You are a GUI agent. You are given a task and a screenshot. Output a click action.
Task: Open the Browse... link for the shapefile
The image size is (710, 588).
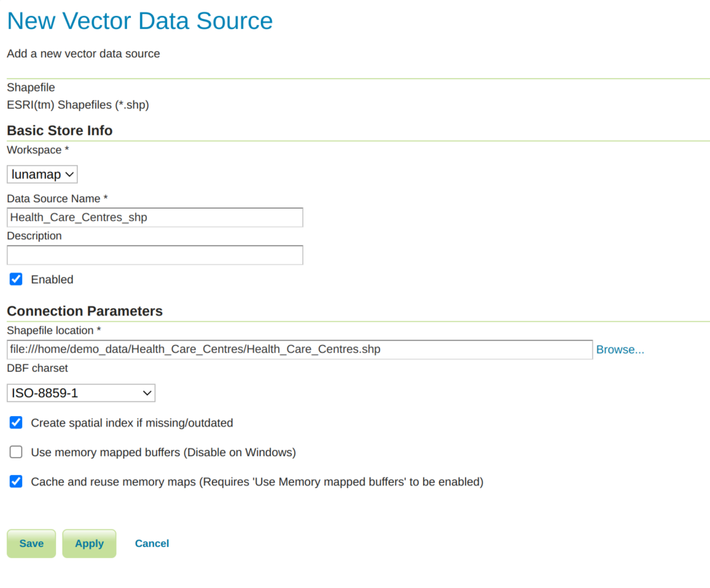[x=620, y=349]
